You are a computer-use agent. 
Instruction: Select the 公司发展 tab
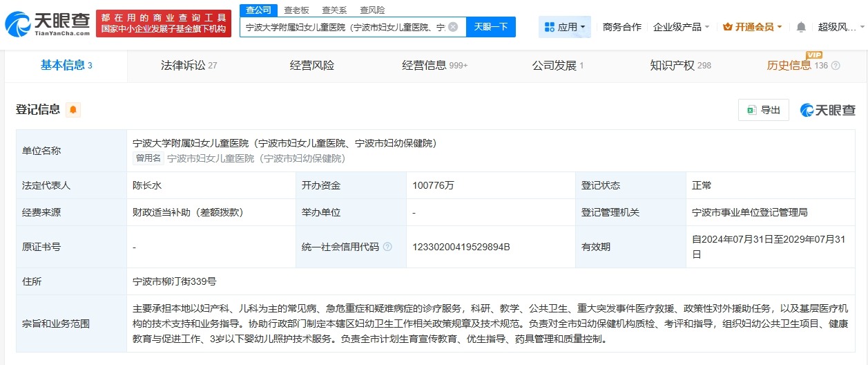coord(557,66)
